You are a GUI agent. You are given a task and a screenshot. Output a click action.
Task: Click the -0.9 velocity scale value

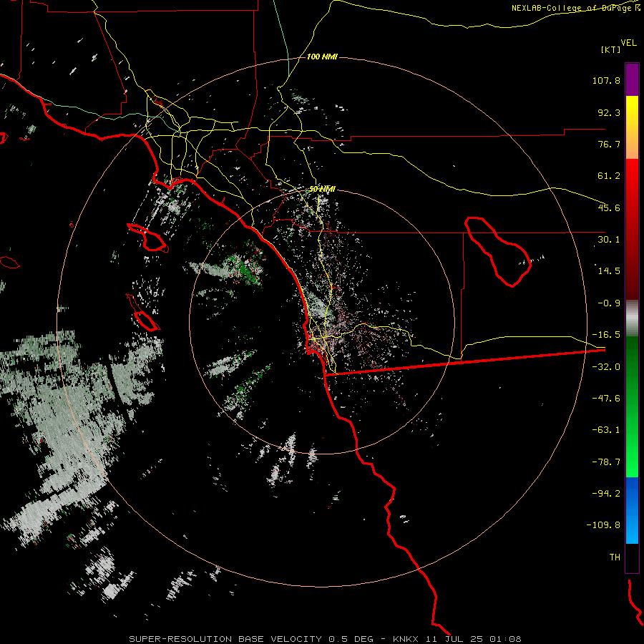click(609, 303)
